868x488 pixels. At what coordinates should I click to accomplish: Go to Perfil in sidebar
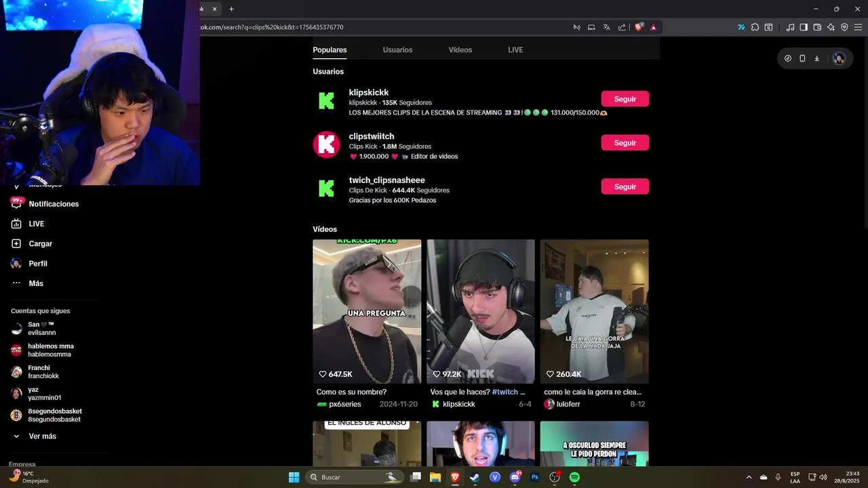tap(29, 264)
